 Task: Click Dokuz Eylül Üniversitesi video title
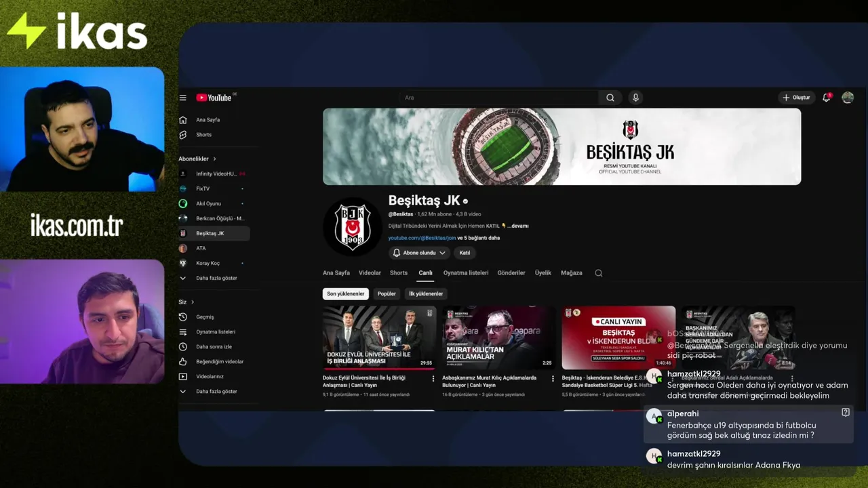click(x=364, y=382)
